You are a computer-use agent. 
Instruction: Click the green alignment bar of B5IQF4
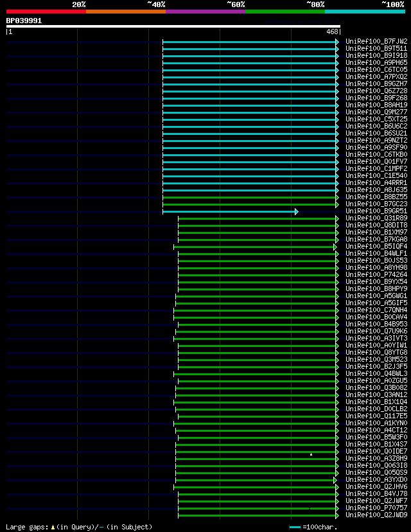pos(254,247)
